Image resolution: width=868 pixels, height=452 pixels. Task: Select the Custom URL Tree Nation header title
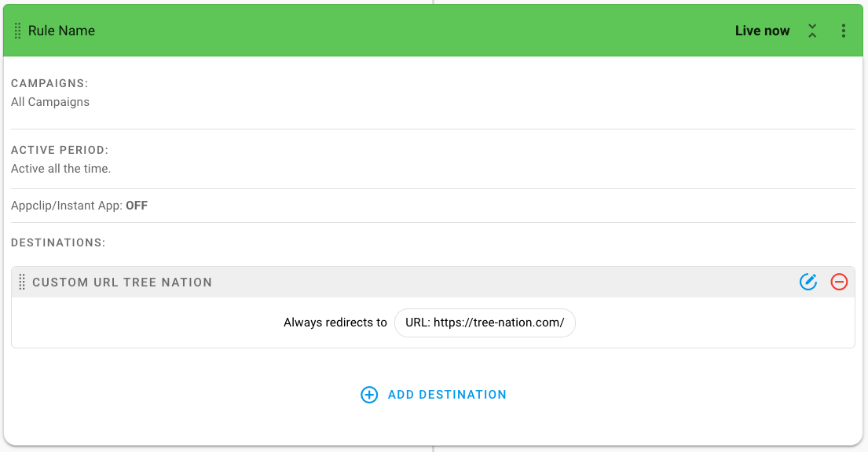tap(123, 282)
